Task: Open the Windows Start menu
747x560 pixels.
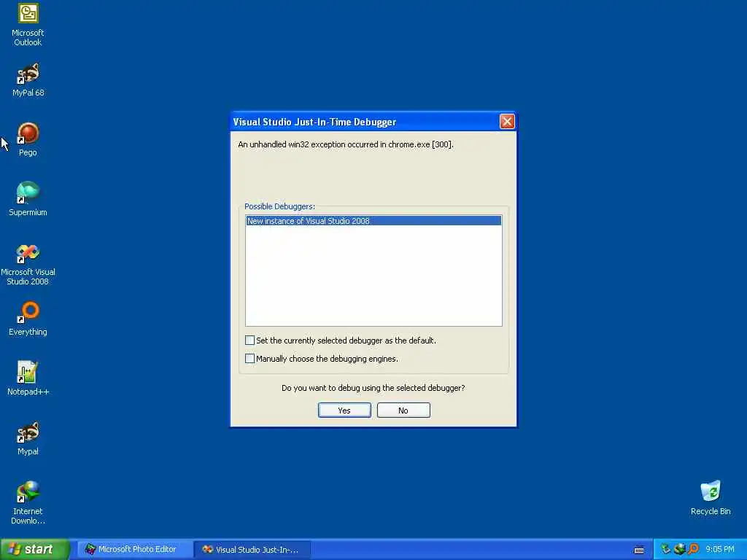Action: coord(35,549)
